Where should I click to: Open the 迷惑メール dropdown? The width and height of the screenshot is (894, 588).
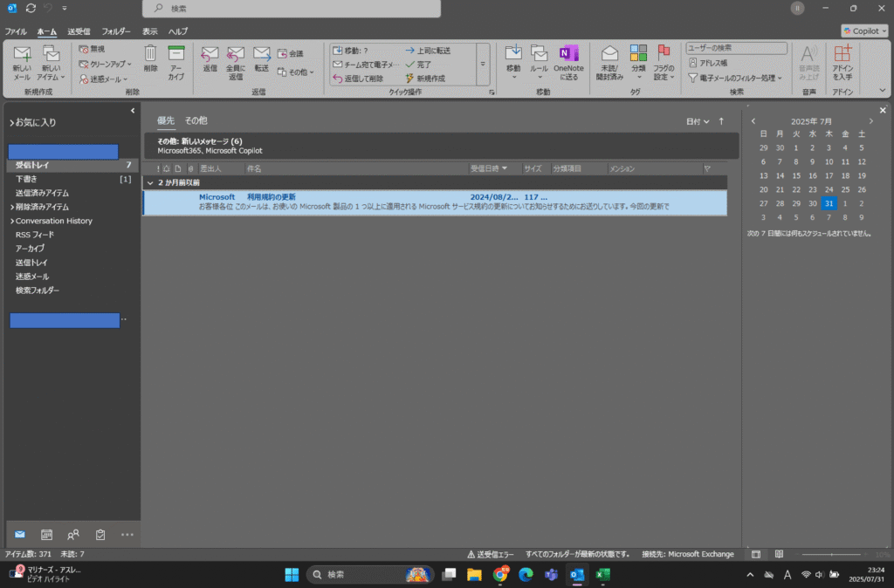[103, 79]
